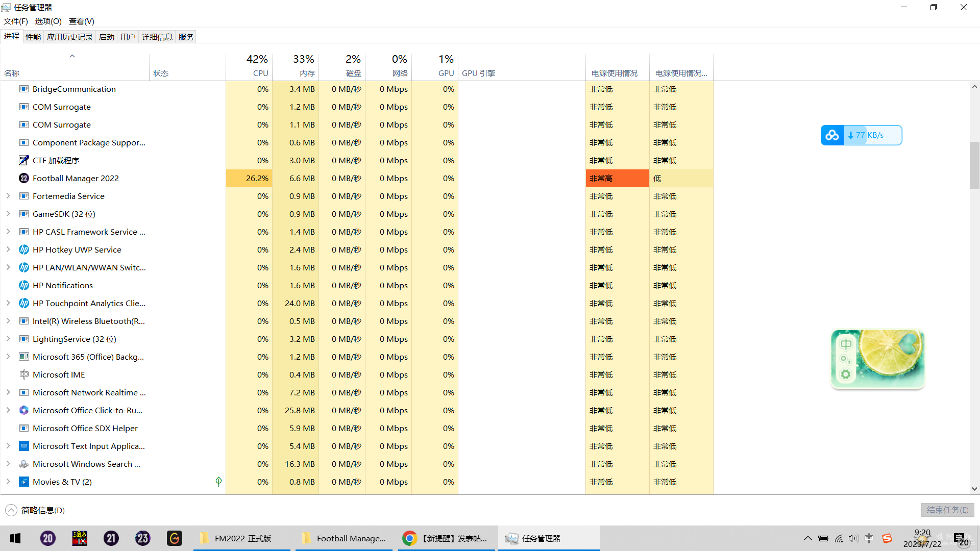Switch to the 用户 tab
The image size is (980, 551).
[128, 37]
